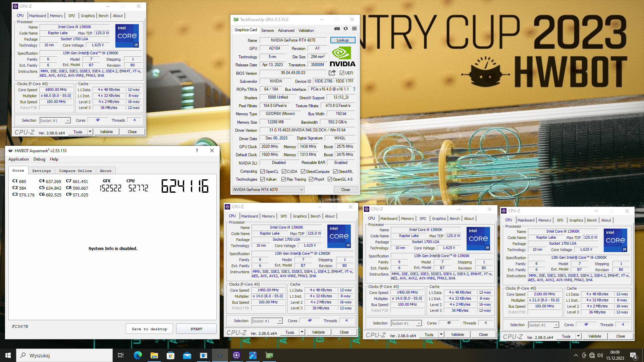Screen dimensions: 644x362
Task: Expand Tools arrow in 2100 MHz CPU-Z
Action: (578, 336)
